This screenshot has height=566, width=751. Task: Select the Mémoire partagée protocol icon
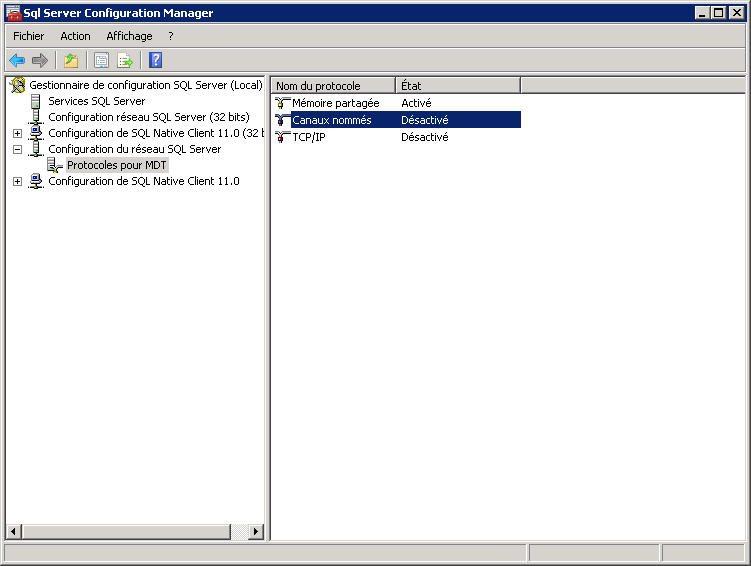tap(282, 103)
